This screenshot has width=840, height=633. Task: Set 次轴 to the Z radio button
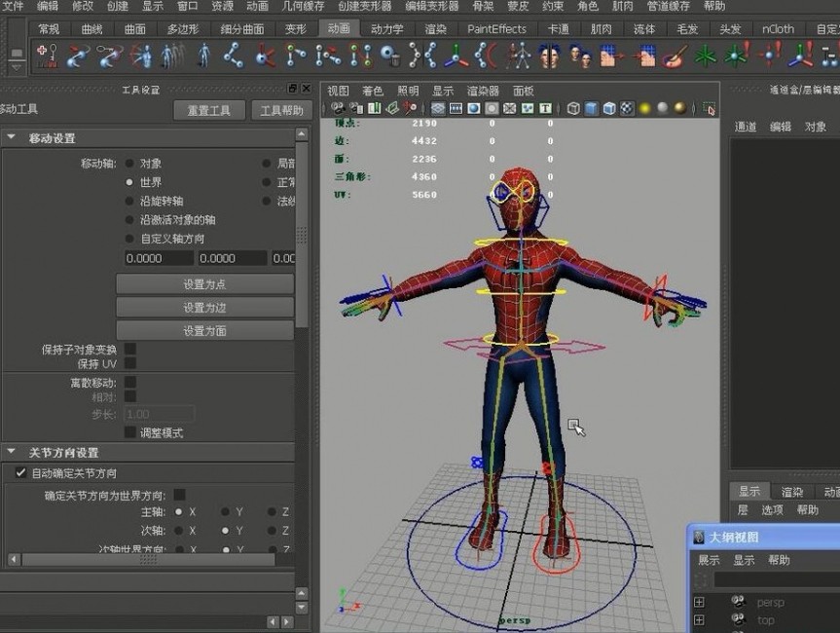pos(273,531)
